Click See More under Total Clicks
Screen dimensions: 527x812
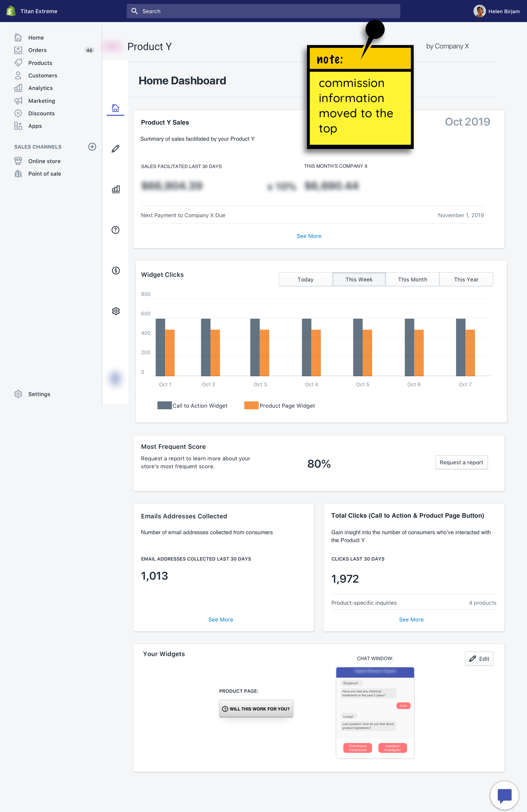pos(411,620)
